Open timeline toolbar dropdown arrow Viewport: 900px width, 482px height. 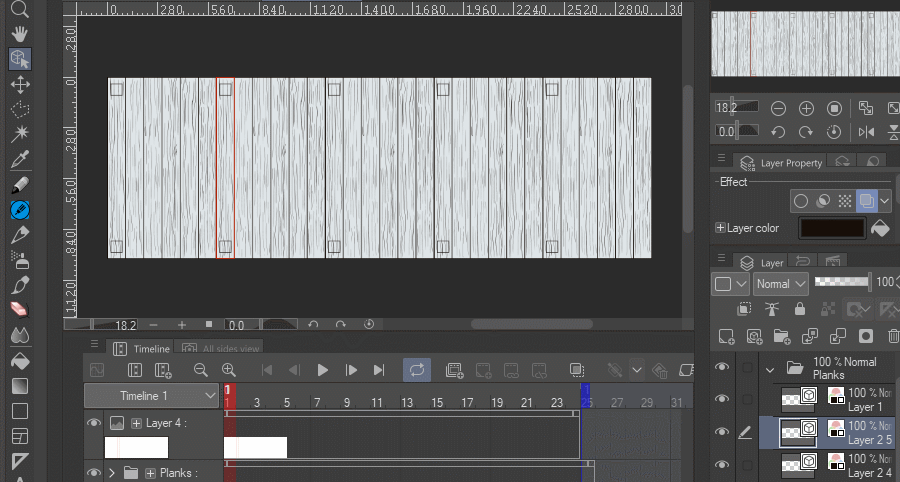pyautogui.click(x=637, y=370)
